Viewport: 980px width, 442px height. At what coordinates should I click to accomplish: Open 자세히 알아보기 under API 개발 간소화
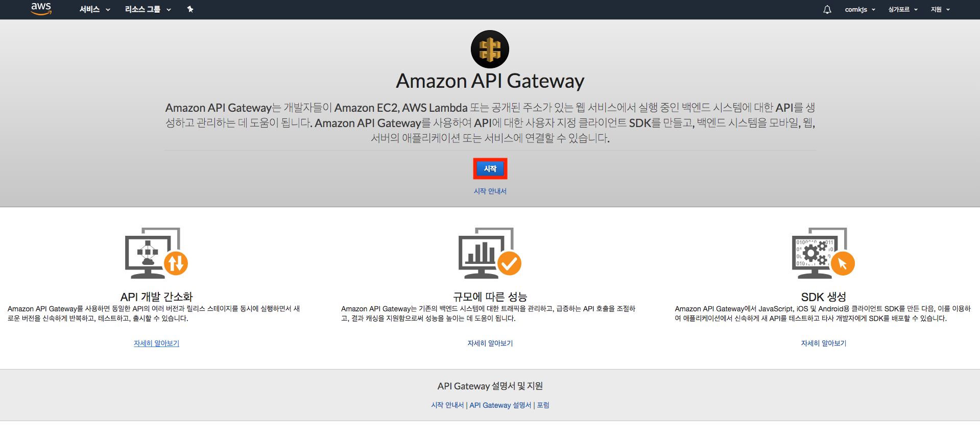coord(156,343)
